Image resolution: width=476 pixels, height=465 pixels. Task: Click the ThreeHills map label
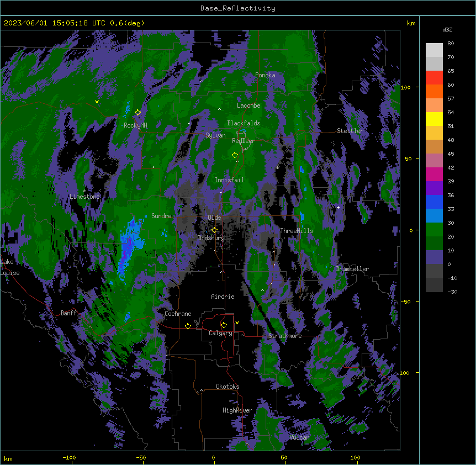[x=297, y=231]
